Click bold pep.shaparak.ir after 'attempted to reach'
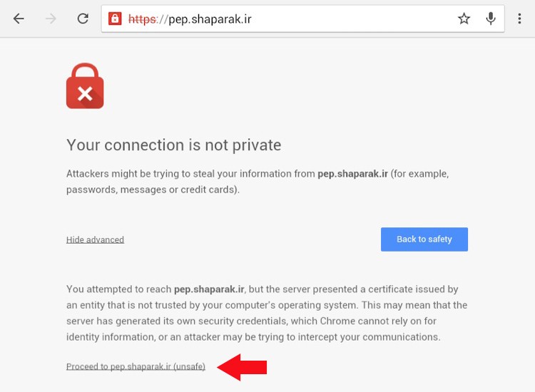Viewport: 535px width, 392px height. pyautogui.click(x=209, y=289)
